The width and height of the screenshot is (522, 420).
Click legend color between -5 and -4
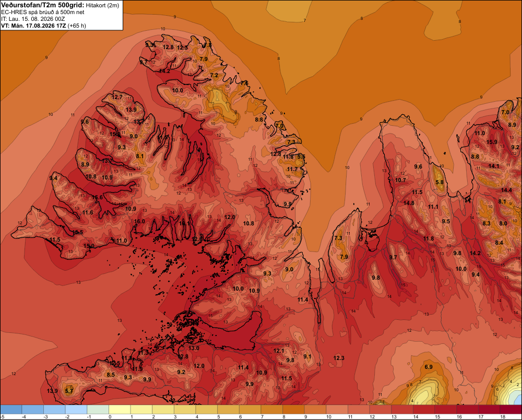click(11, 410)
